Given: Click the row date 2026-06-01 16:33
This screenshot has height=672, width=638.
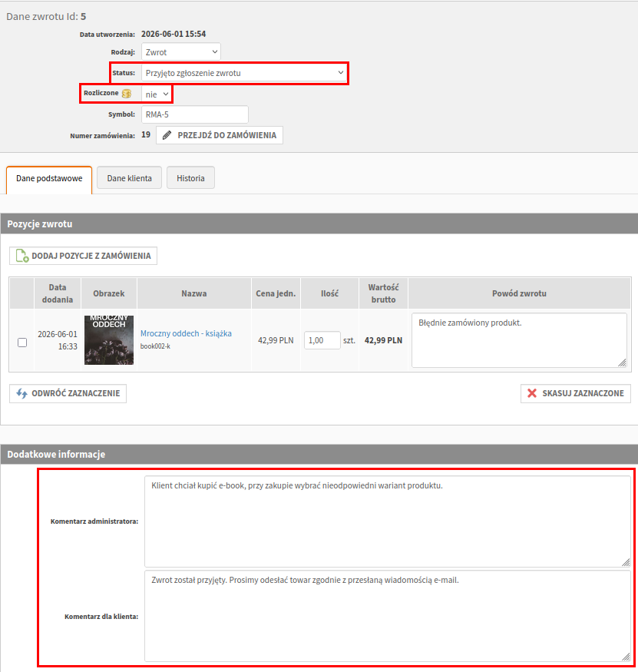Looking at the screenshot, I should click(x=58, y=340).
